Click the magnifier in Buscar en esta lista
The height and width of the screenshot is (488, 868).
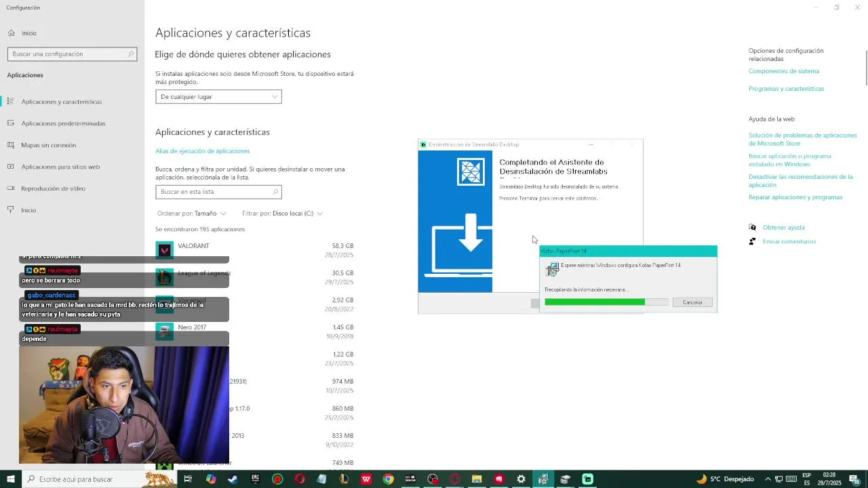pyautogui.click(x=275, y=192)
